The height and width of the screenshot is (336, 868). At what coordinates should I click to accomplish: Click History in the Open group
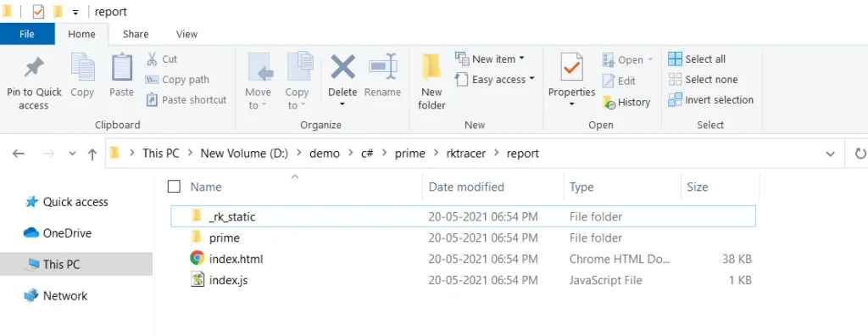[x=626, y=102]
